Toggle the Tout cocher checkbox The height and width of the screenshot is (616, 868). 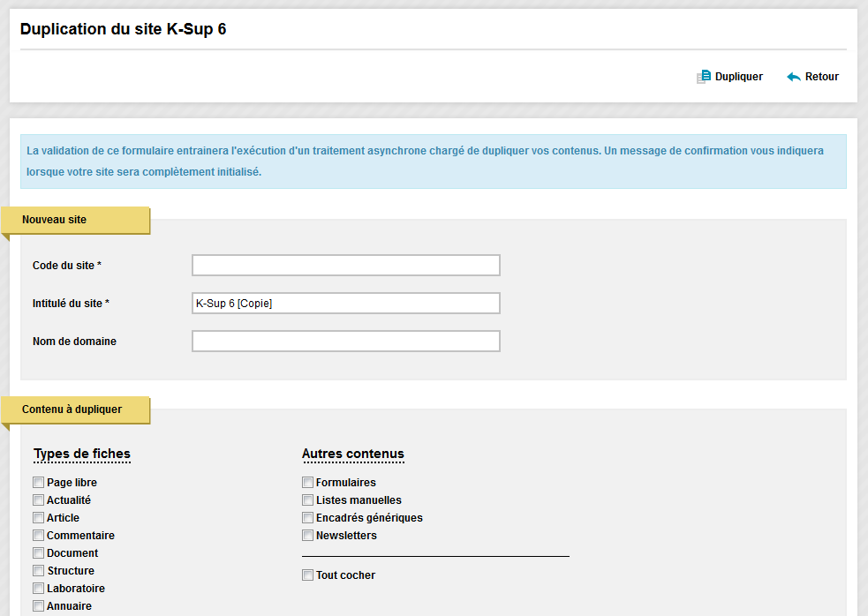pyautogui.click(x=308, y=575)
